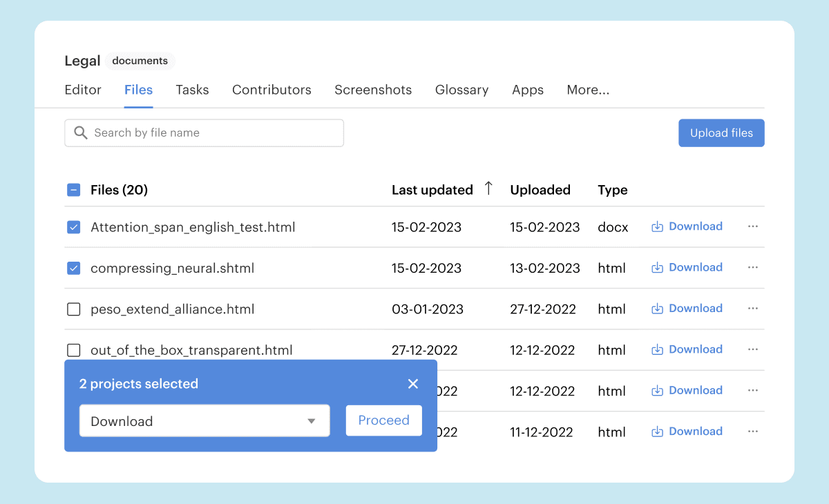
Task: Click the Last updated sort arrow
Action: pos(488,188)
